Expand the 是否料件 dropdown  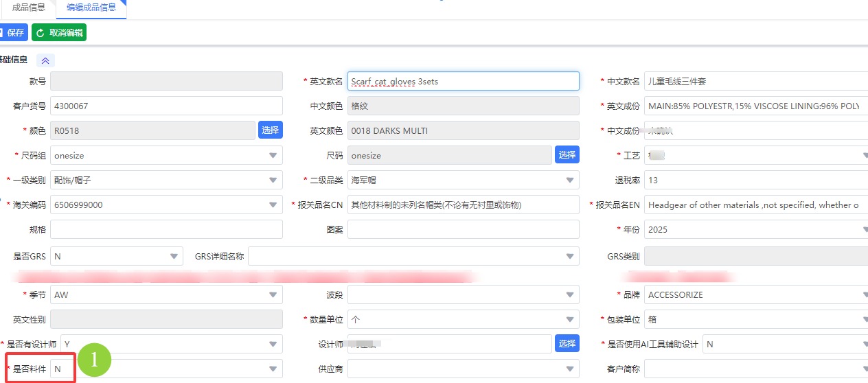pos(273,369)
